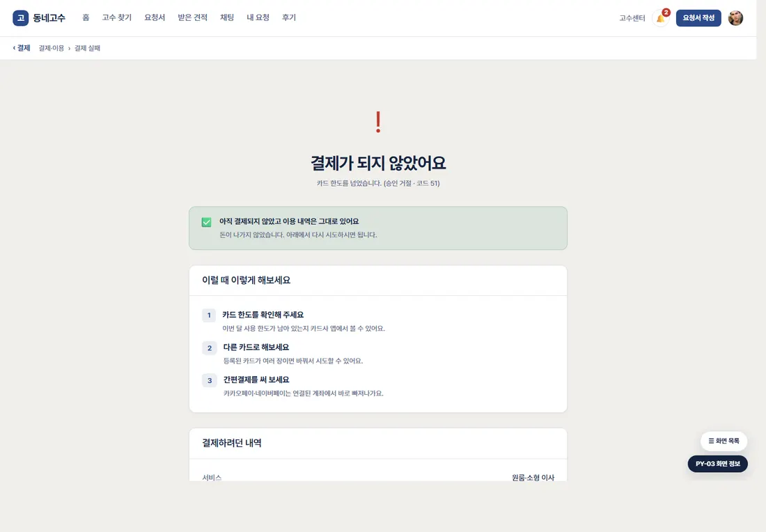Show PY-03 화면 정보 panel
Screen dimensions: 766x532
click(x=718, y=464)
